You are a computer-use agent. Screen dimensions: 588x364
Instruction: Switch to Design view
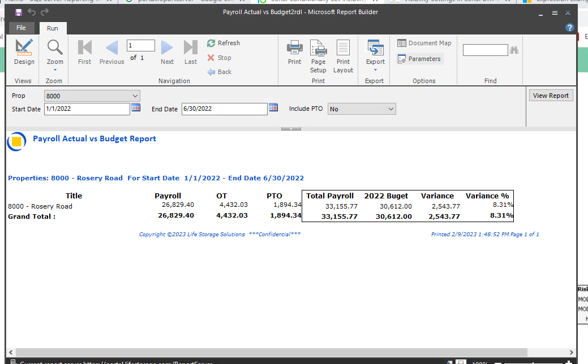pyautogui.click(x=24, y=52)
